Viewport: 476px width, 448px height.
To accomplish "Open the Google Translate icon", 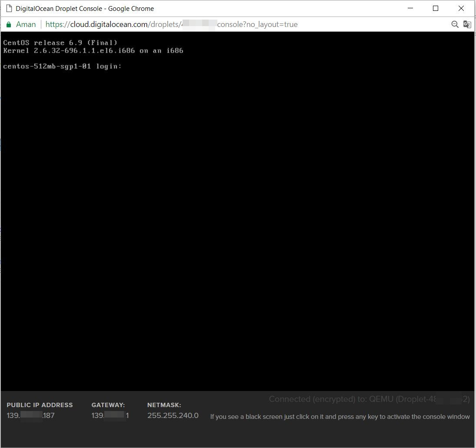I will (x=467, y=24).
